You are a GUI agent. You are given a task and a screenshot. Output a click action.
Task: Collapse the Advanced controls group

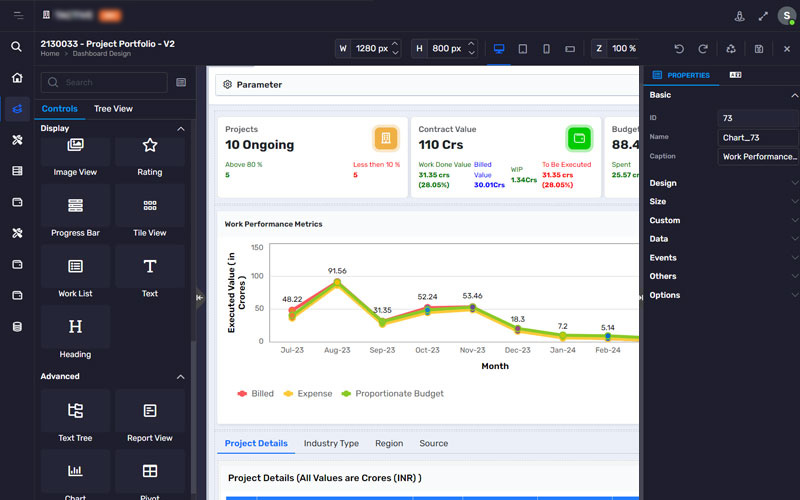pyautogui.click(x=180, y=377)
